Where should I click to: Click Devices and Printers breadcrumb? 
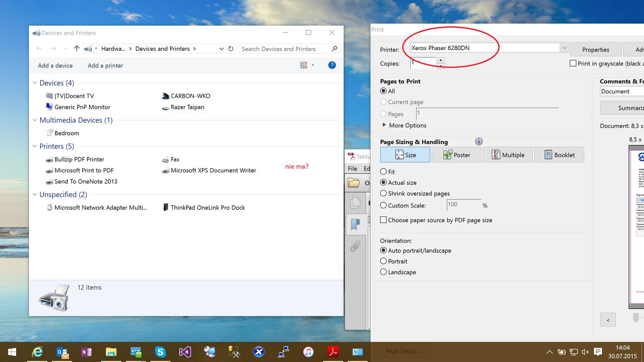click(162, 49)
